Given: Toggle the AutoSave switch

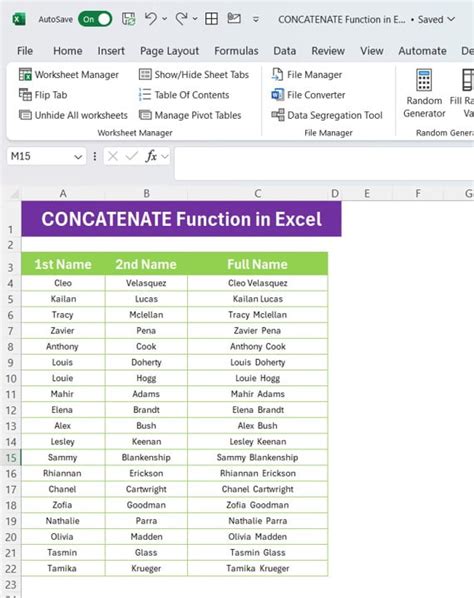Looking at the screenshot, I should tap(95, 19).
